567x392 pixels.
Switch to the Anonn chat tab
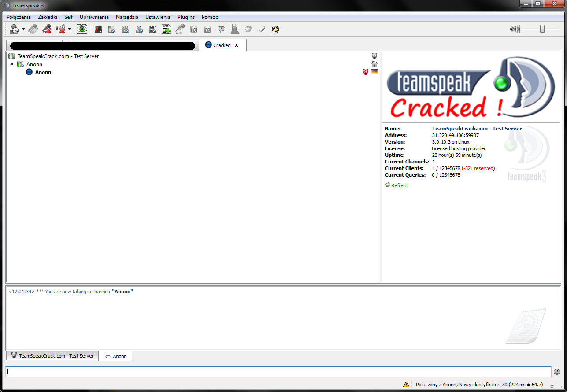tap(115, 356)
